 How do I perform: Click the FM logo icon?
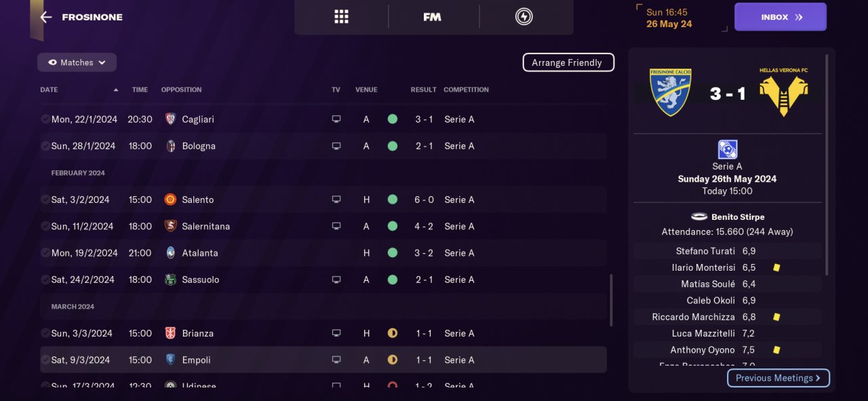[x=432, y=17]
